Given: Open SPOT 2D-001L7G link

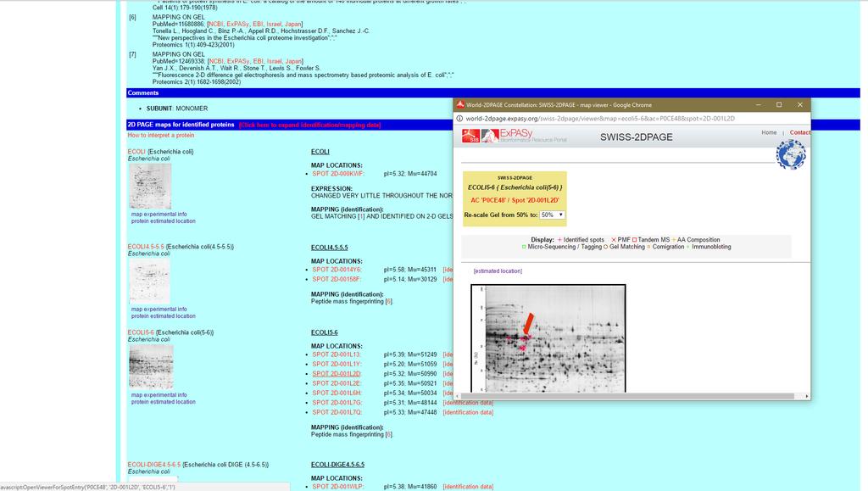Looking at the screenshot, I should click(337, 403).
